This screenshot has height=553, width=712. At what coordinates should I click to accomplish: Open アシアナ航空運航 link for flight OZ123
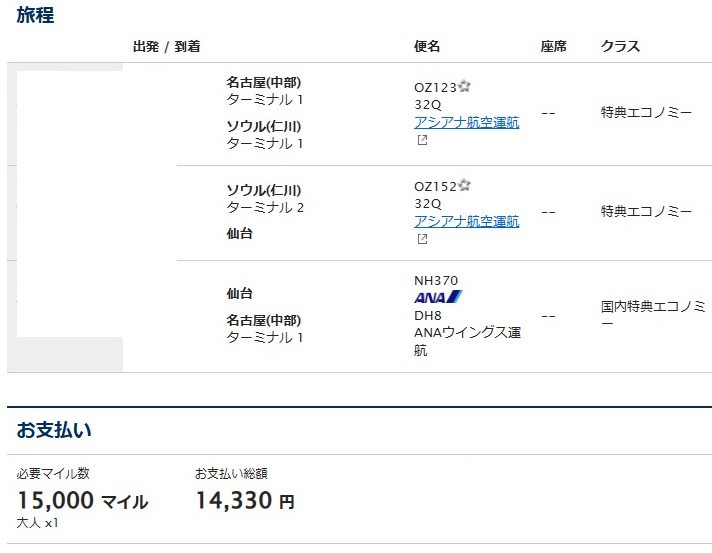(467, 123)
